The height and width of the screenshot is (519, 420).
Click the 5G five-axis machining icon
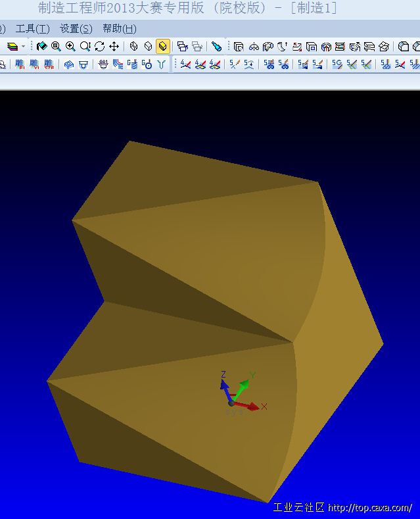click(337, 64)
